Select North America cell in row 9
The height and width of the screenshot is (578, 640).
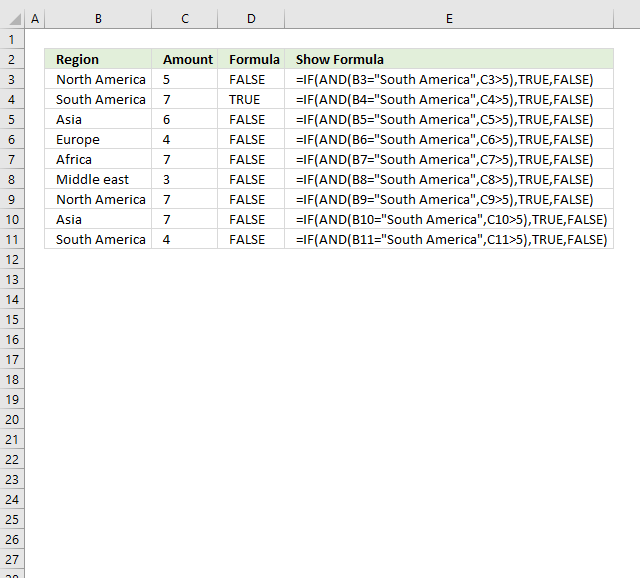[98, 199]
